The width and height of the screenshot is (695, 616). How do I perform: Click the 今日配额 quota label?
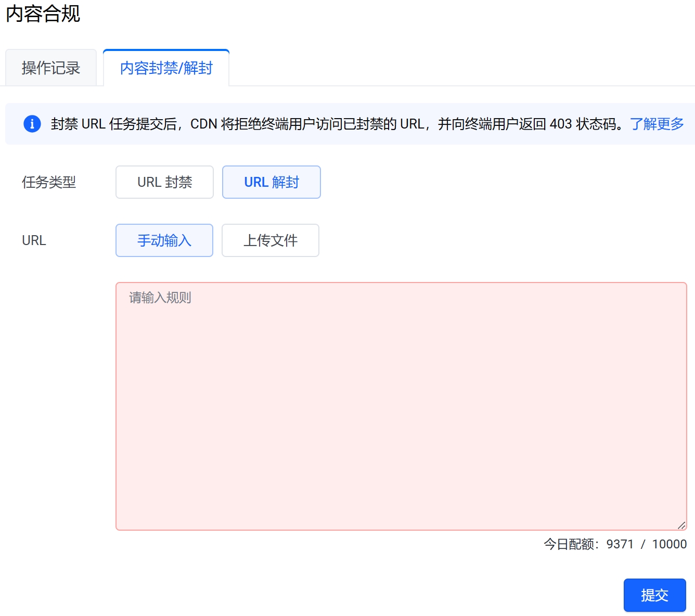(x=571, y=544)
